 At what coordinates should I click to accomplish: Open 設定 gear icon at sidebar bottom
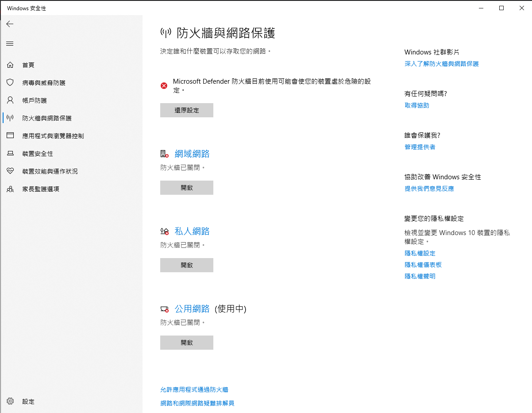[x=10, y=401]
